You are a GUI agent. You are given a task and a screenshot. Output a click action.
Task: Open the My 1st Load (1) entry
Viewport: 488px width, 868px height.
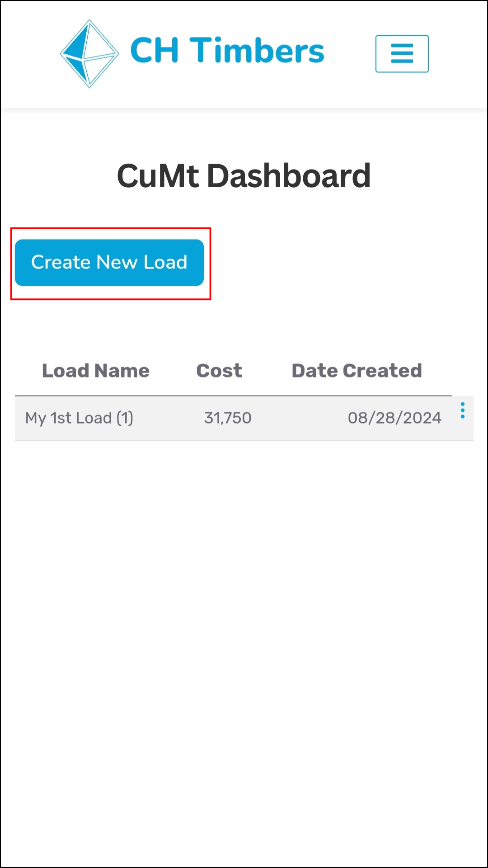pos(79,418)
